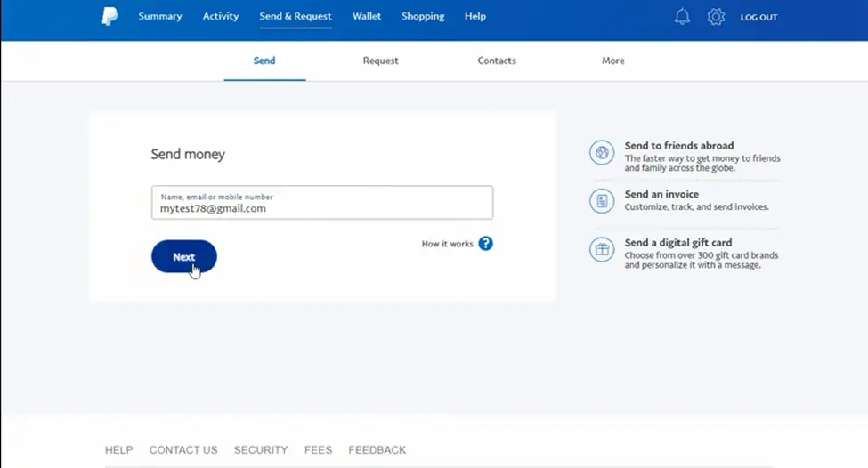The width and height of the screenshot is (868, 468).
Task: Go to the Summary menu item
Action: click(160, 16)
